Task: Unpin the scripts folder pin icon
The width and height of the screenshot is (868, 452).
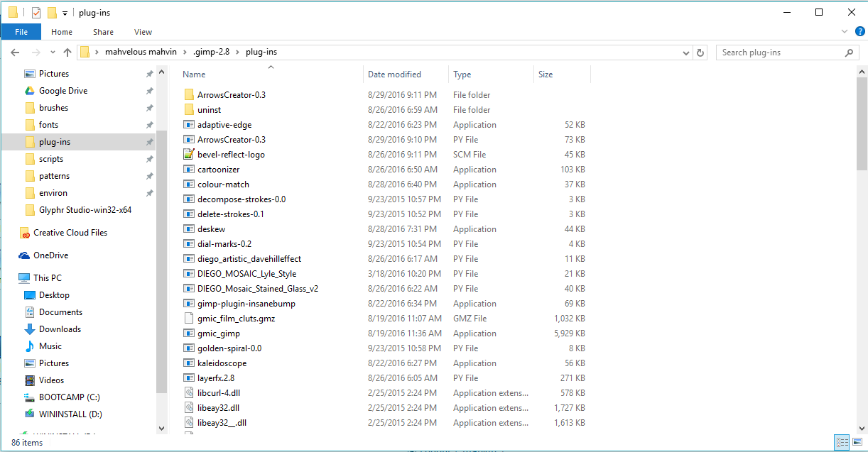Action: 149,159
